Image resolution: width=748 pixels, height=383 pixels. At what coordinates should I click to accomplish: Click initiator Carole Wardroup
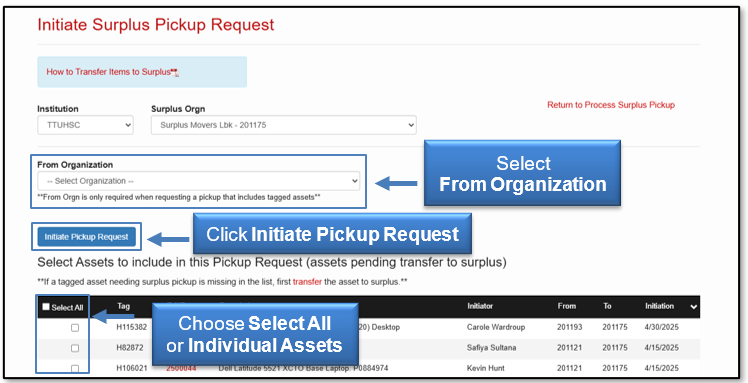tap(496, 327)
